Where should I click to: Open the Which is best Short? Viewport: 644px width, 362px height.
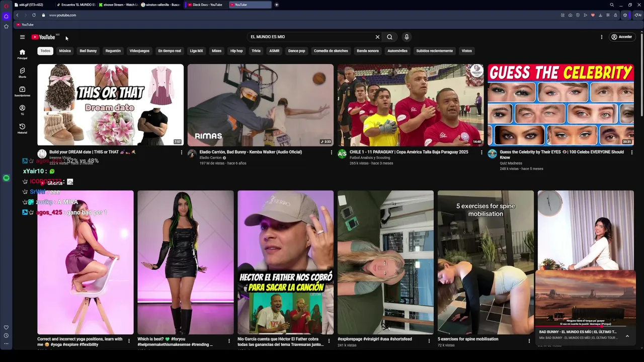[x=185, y=262]
